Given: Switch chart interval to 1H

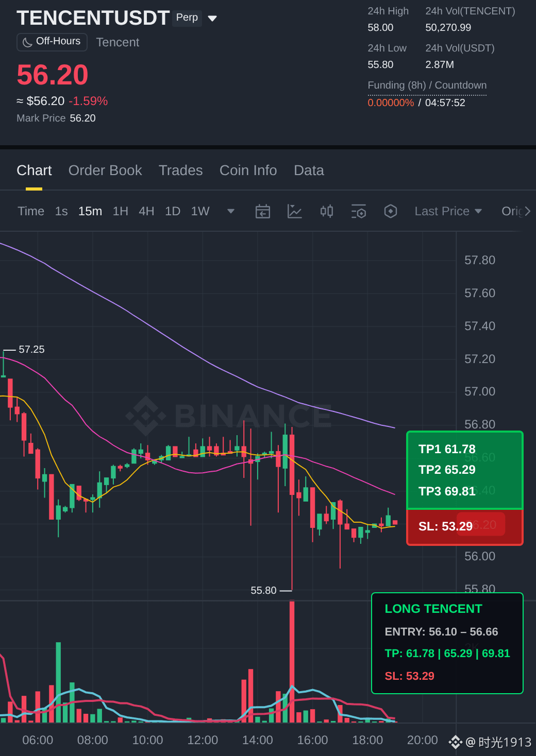Looking at the screenshot, I should pyautogui.click(x=121, y=211).
